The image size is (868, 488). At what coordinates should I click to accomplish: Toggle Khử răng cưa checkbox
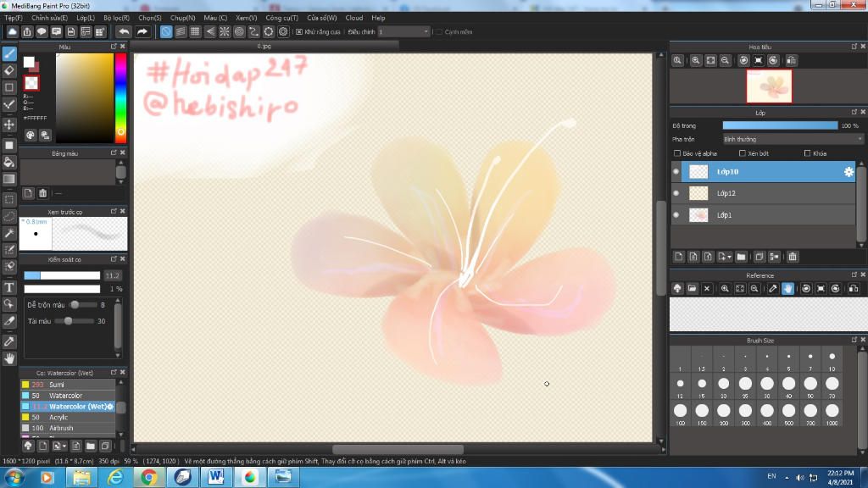(x=299, y=32)
